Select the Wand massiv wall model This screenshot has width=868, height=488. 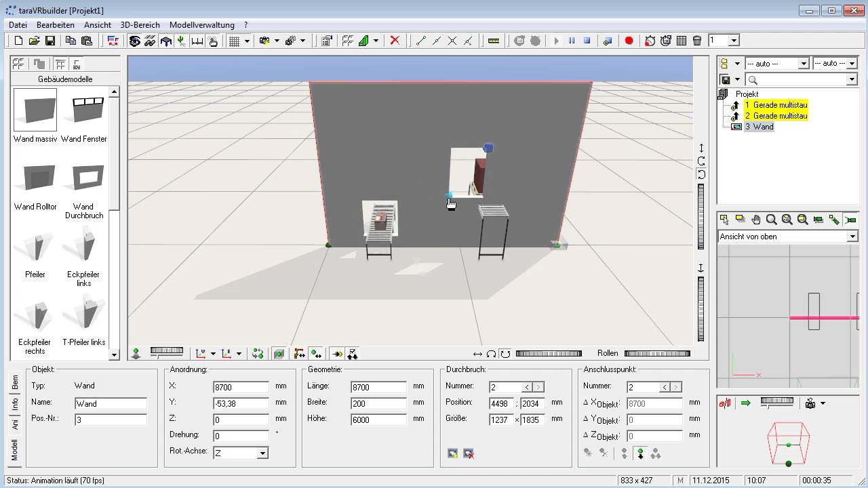point(35,116)
